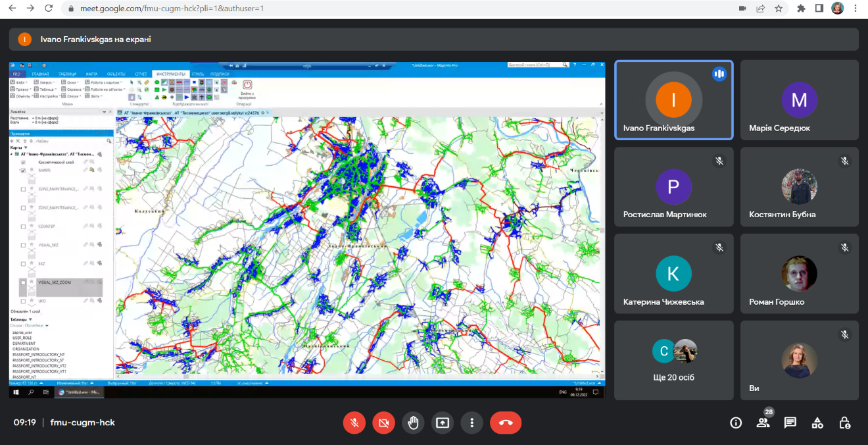Open the activities panel
The height and width of the screenshot is (445, 868).
(x=817, y=423)
